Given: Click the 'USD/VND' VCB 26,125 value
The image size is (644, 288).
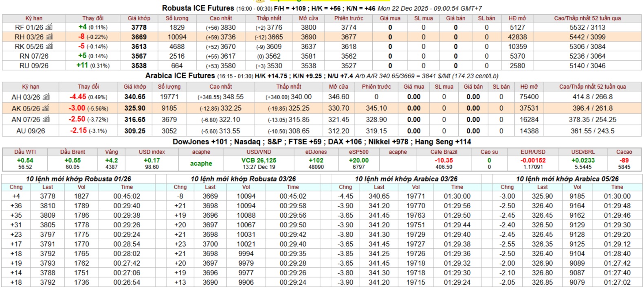Looking at the screenshot, I should (259, 160).
